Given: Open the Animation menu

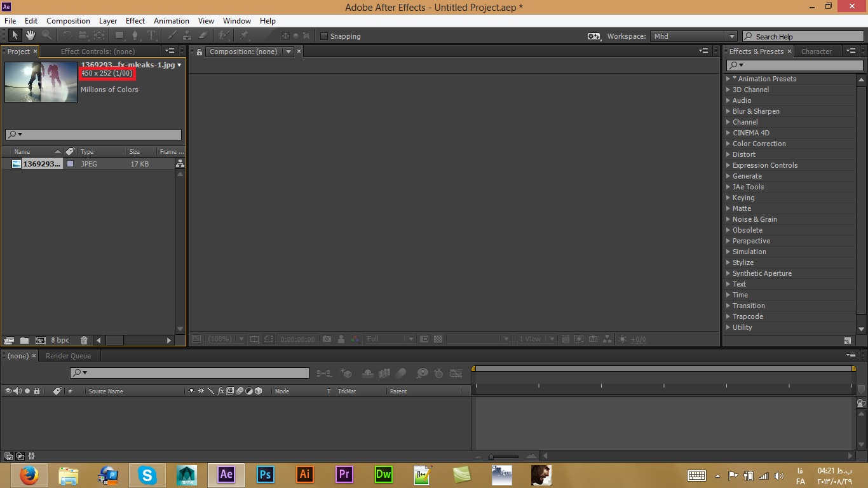Looking at the screenshot, I should pos(172,21).
